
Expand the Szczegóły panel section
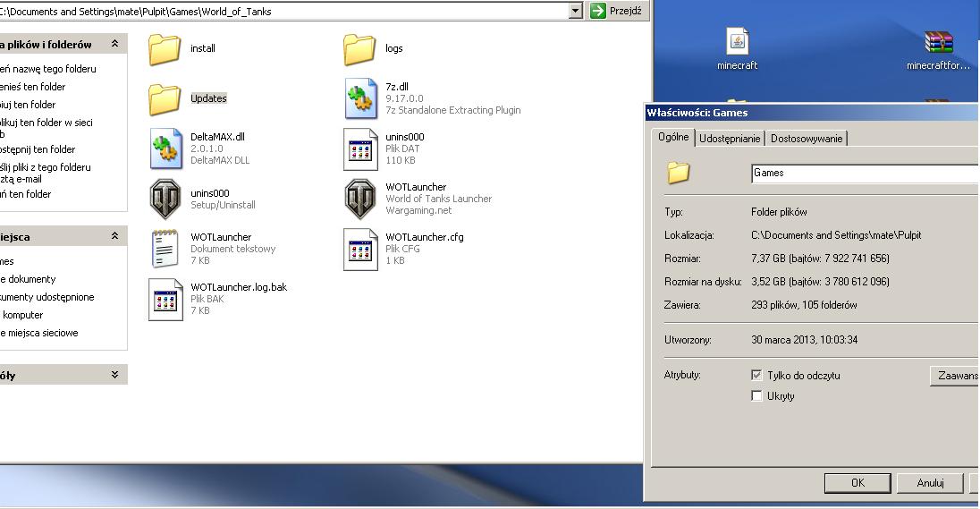[x=115, y=375]
